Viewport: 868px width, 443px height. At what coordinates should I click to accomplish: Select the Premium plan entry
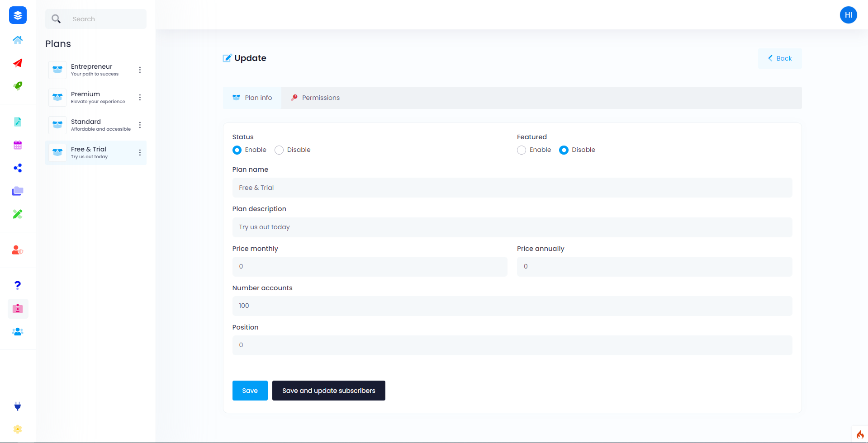point(96,98)
